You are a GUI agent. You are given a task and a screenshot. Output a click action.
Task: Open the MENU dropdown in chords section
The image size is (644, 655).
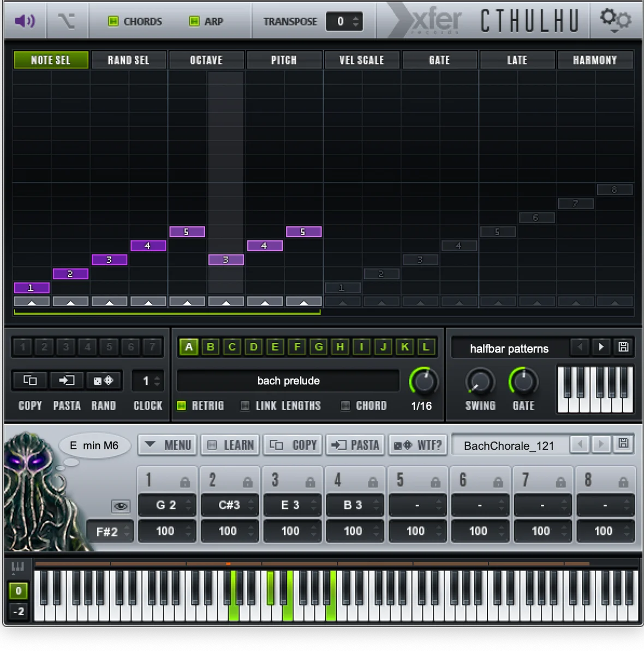pyautogui.click(x=168, y=445)
